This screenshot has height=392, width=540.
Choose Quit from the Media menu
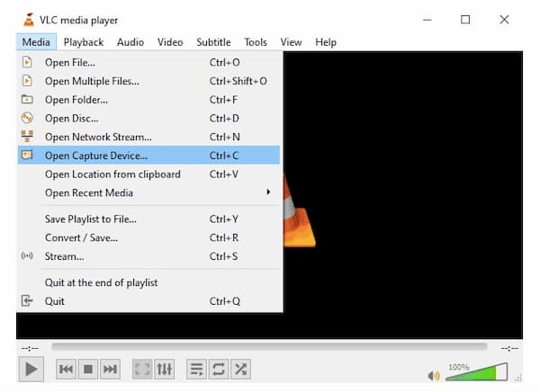coord(149,301)
